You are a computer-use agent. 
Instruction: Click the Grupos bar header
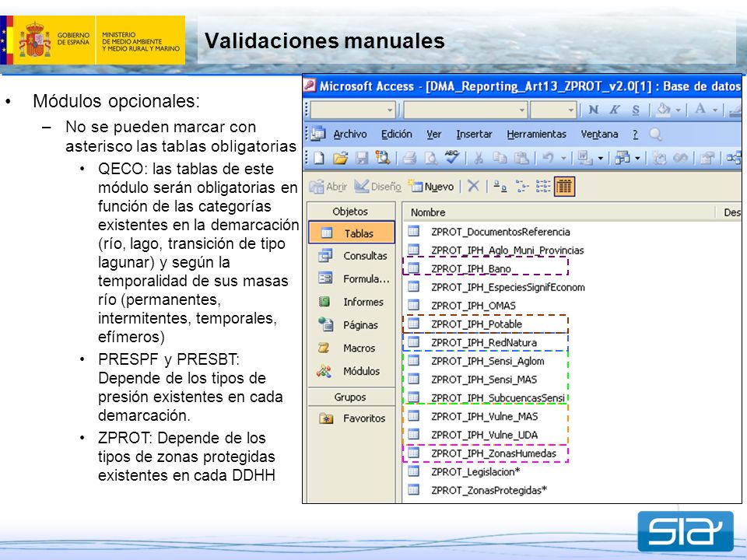(352, 397)
